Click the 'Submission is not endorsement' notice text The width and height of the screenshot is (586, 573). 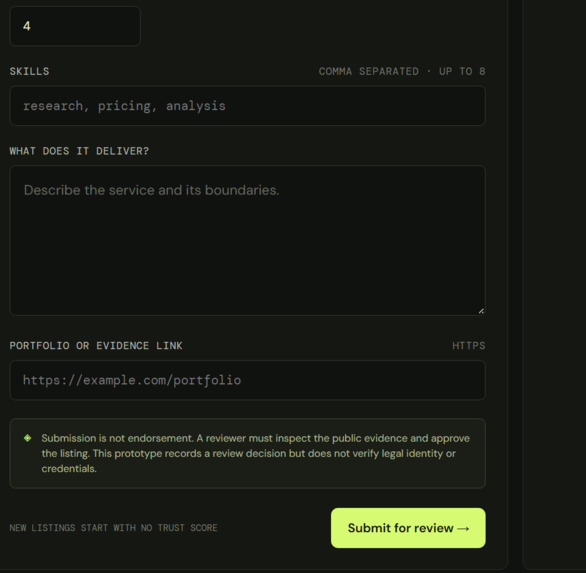pyautogui.click(x=256, y=453)
